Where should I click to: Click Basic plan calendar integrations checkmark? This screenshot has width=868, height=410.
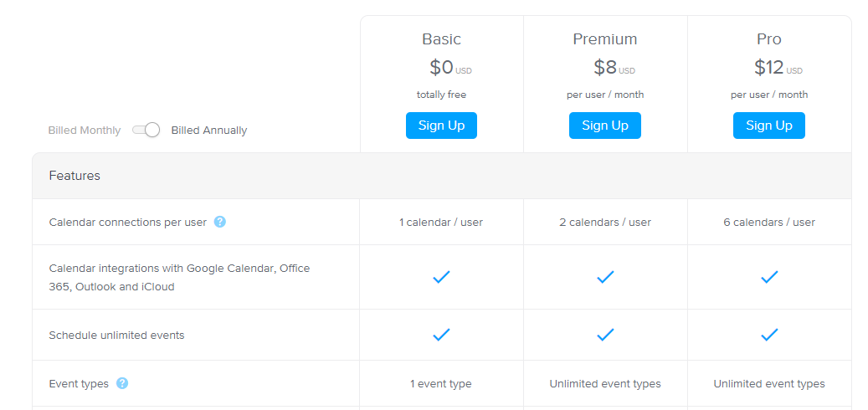441,277
